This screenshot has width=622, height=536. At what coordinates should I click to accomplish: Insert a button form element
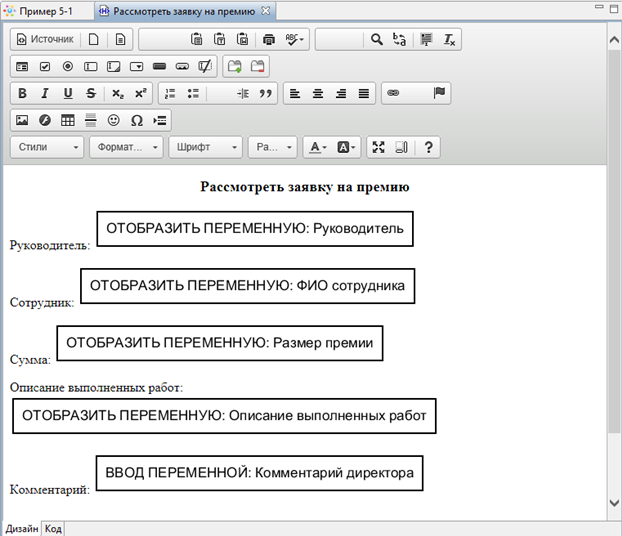[159, 66]
